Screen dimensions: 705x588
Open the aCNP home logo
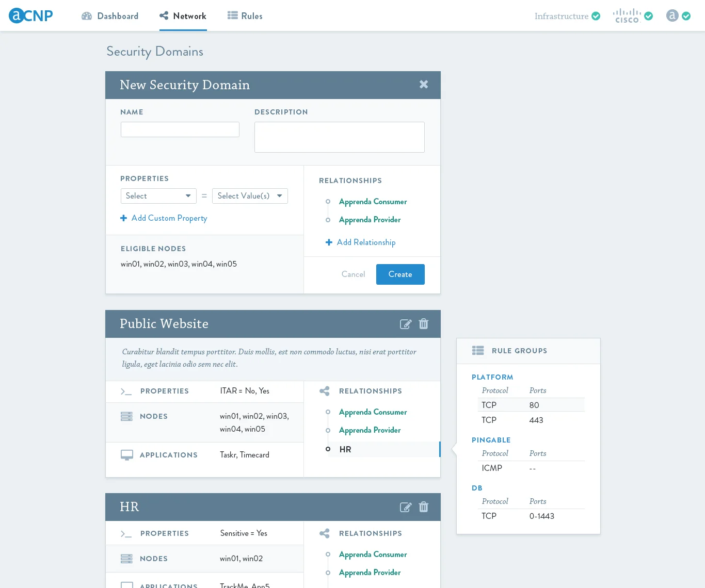pos(30,15)
